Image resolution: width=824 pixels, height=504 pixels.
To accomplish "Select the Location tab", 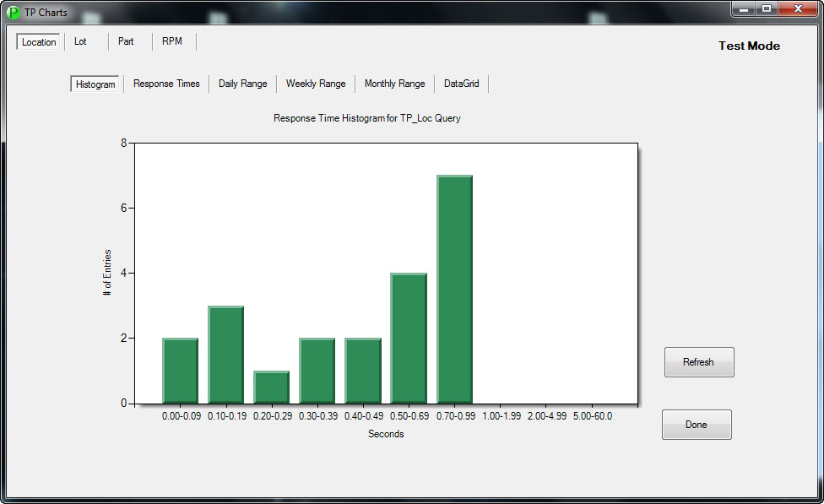I will coord(39,42).
